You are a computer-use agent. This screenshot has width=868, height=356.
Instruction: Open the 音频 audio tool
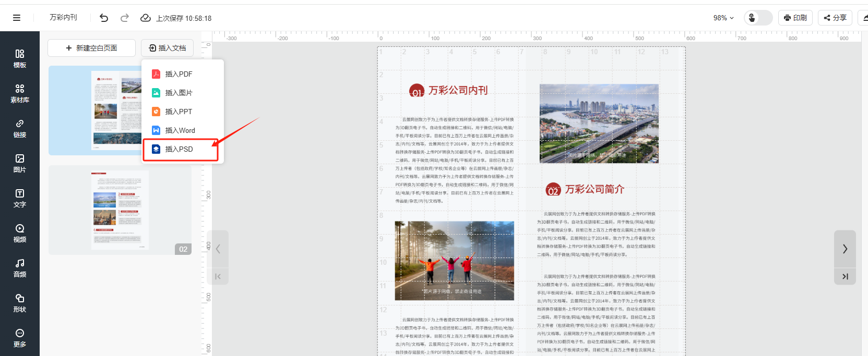pyautogui.click(x=20, y=268)
